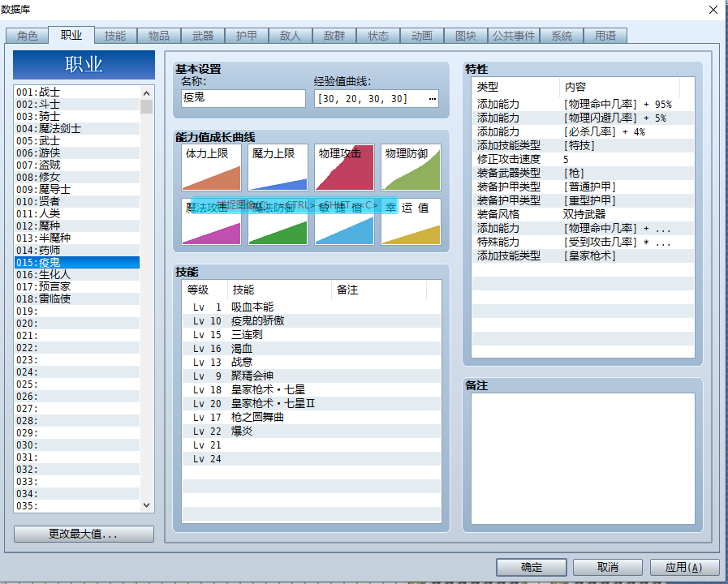728x584 pixels.
Task: Select the Lv 13 战意 skill row
Action: coord(312,363)
